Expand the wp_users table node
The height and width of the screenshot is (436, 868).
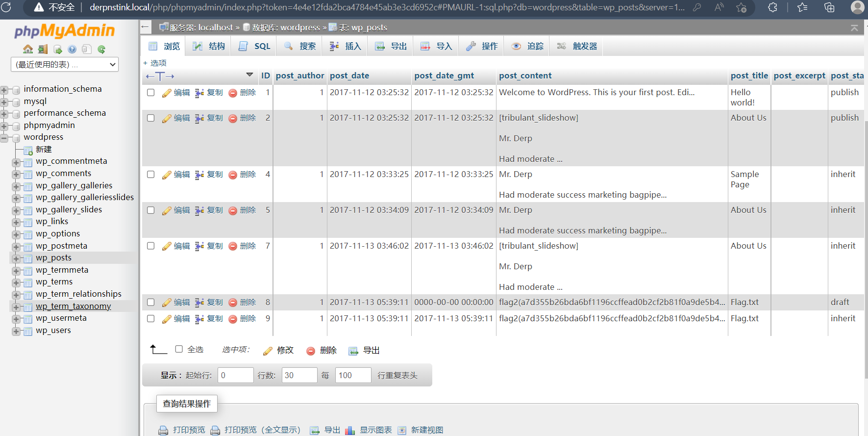[16, 331]
